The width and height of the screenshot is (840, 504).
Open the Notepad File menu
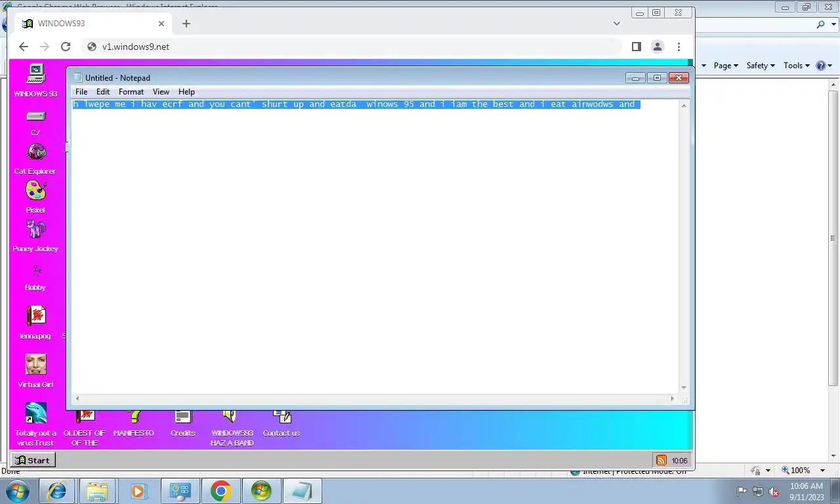(x=81, y=92)
